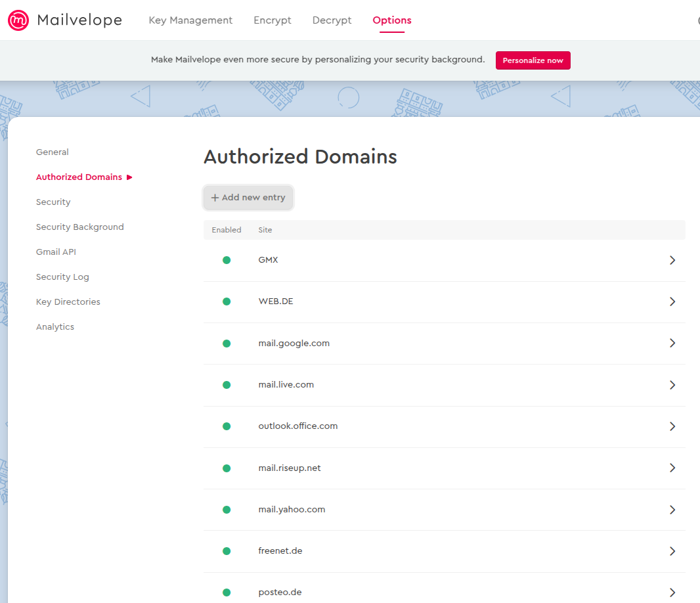
Task: Open details chevron for mail.yahoo.com
Action: pyautogui.click(x=672, y=510)
